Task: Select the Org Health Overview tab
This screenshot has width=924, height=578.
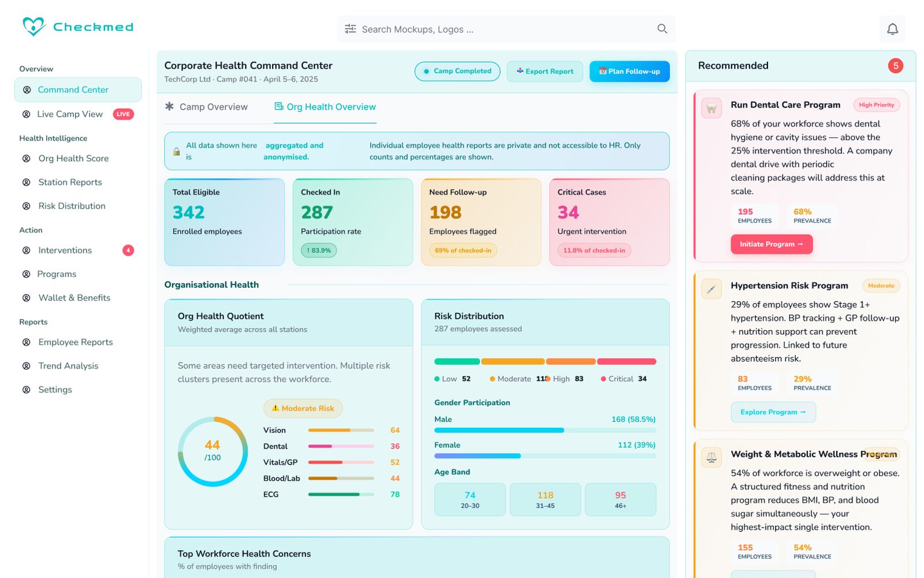Action: [325, 107]
